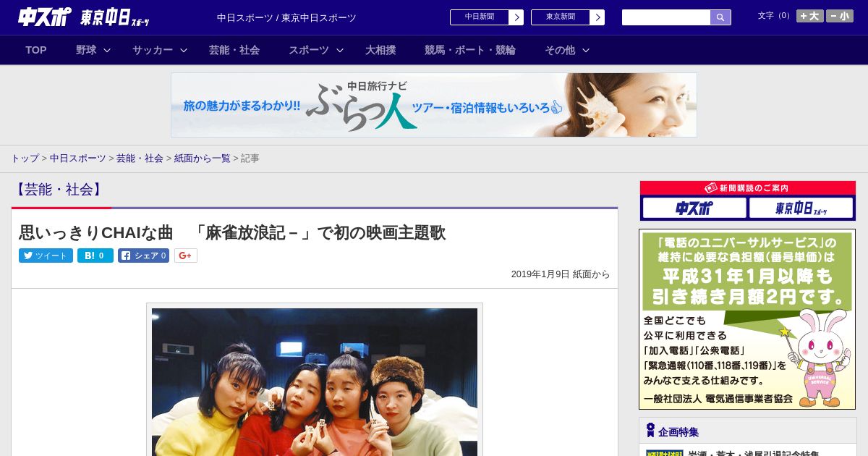Click the 中日スポーツ / 東京中日スポーツ header text
This screenshot has height=456, width=868.
click(x=286, y=17)
